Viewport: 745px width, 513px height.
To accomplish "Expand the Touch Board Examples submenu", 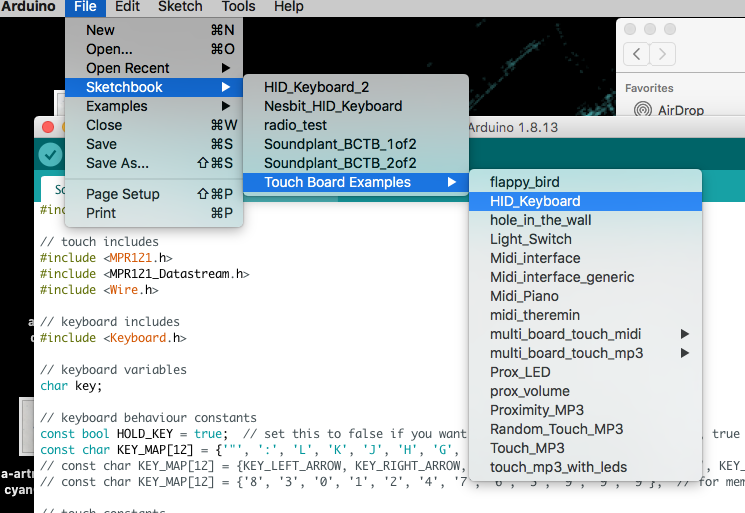I will coord(356,182).
